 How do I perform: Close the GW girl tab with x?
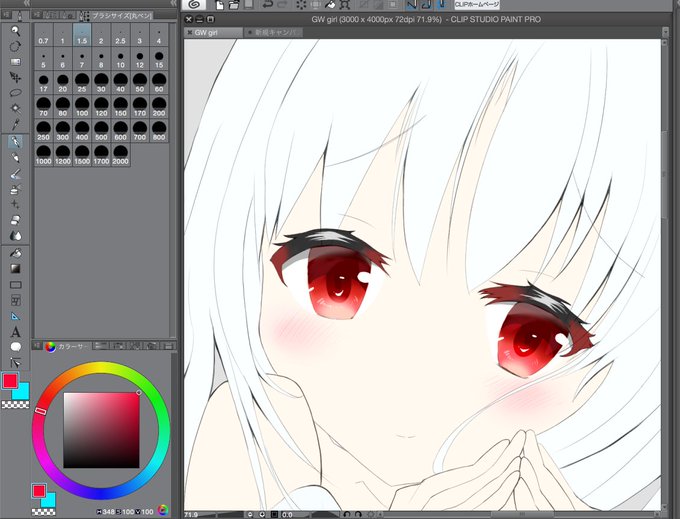(x=190, y=33)
